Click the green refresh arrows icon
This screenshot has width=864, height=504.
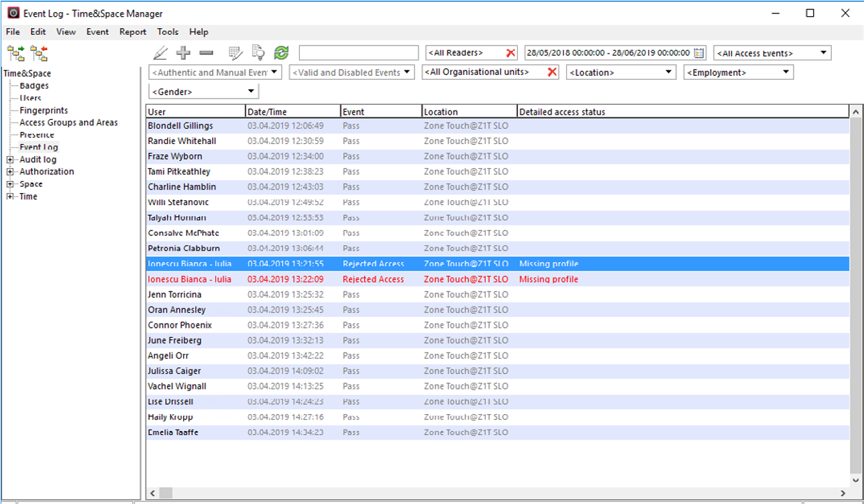point(281,53)
